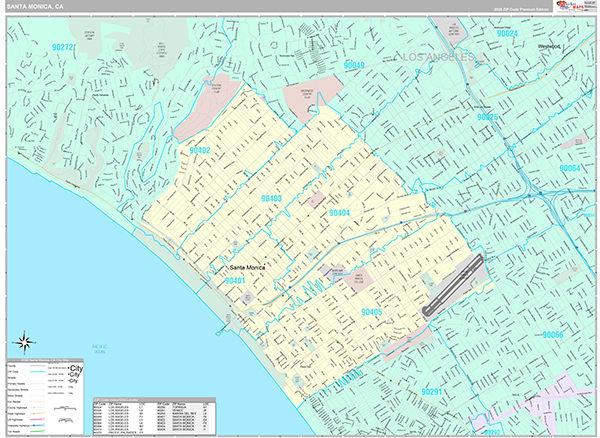
Task: Click the pink US Highways line in legend
Action: pos(38,420)
